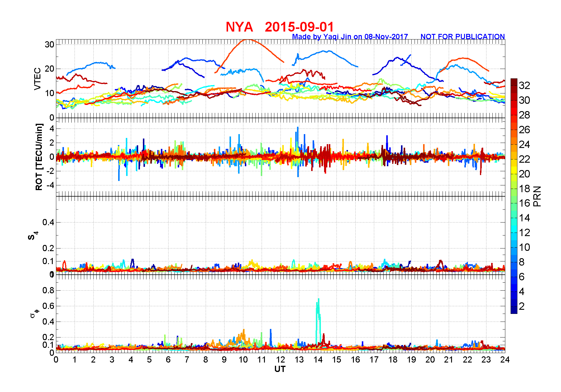Select the S4 y-axis label
This screenshot has height=392, width=561.
[33, 235]
